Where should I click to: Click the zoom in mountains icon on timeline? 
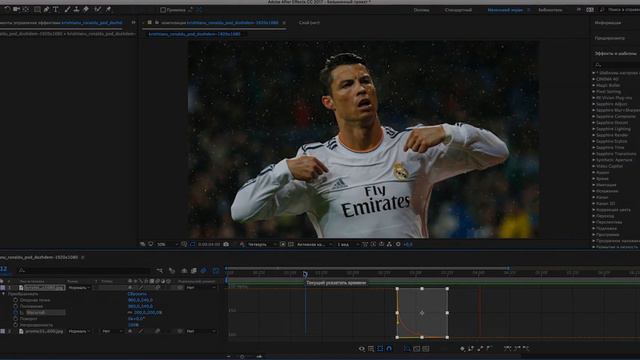pos(259,356)
